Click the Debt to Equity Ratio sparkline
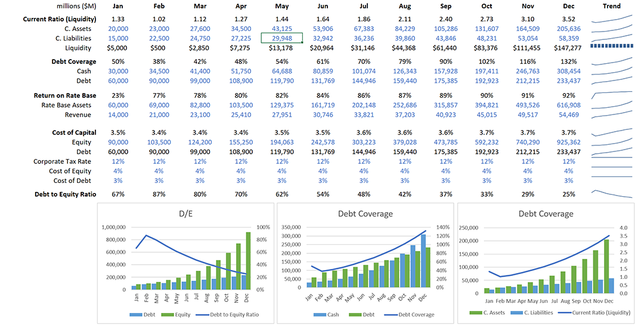Screen dimensions: 644x332 (612, 194)
